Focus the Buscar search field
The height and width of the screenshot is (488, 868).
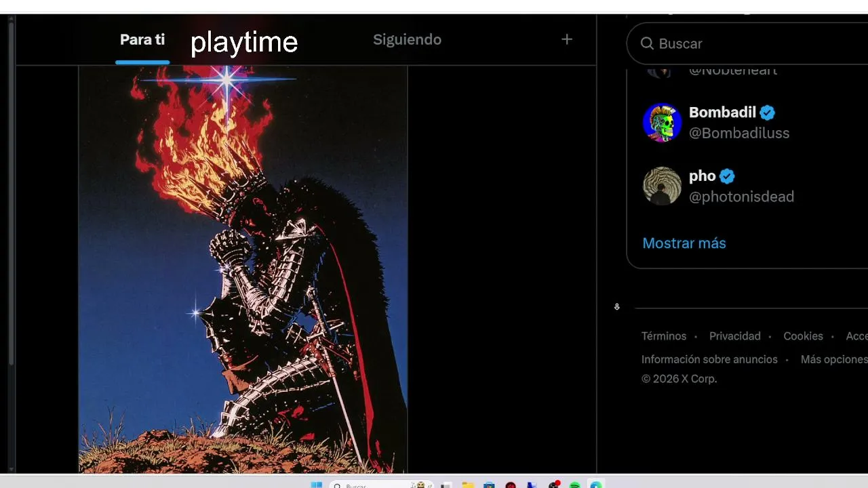coord(747,43)
